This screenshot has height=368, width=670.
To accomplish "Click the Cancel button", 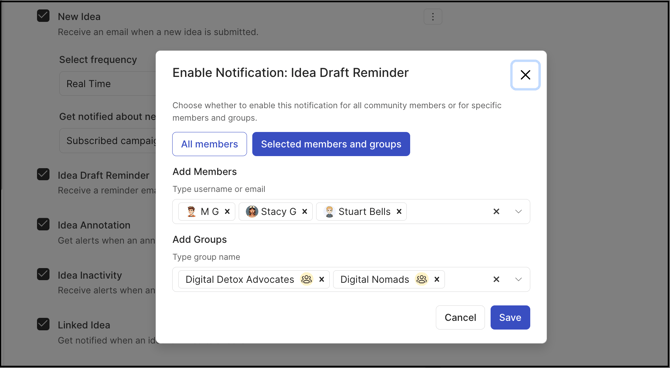I will (x=460, y=318).
